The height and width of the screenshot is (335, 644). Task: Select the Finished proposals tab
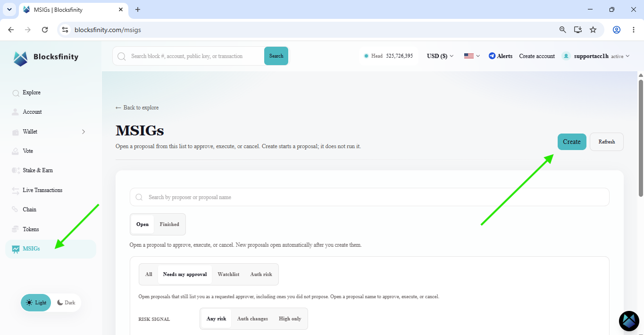(x=169, y=224)
